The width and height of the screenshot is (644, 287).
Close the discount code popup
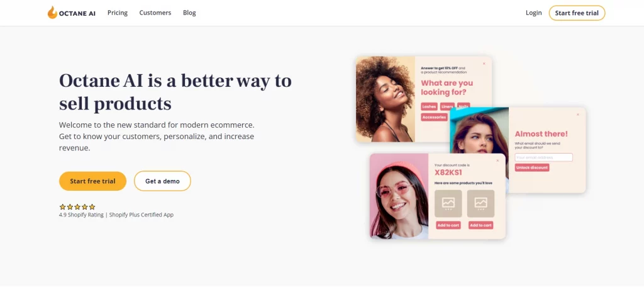(x=497, y=160)
